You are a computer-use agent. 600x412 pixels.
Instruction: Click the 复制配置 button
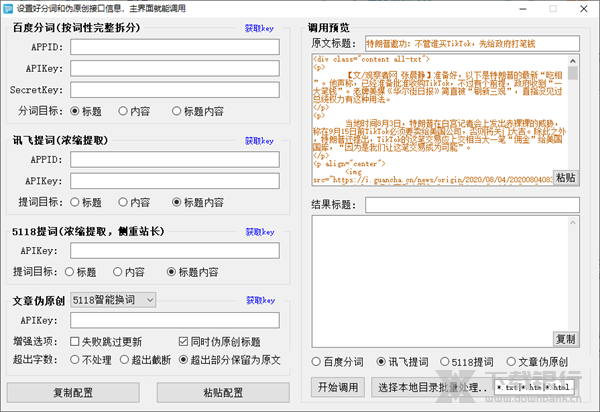point(73,392)
